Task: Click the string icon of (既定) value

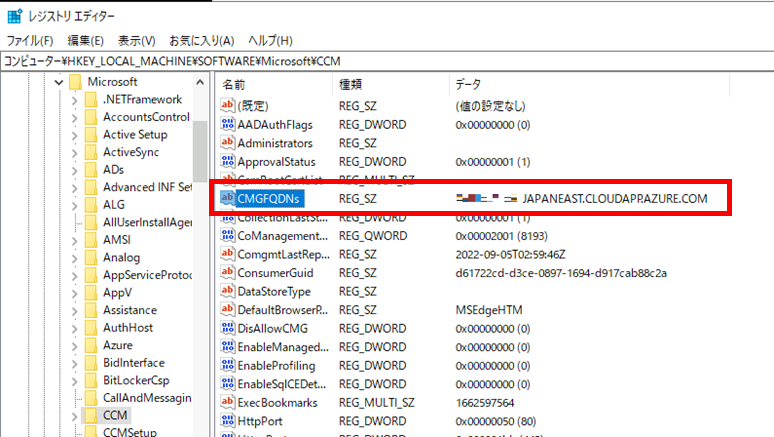Action: (227, 105)
